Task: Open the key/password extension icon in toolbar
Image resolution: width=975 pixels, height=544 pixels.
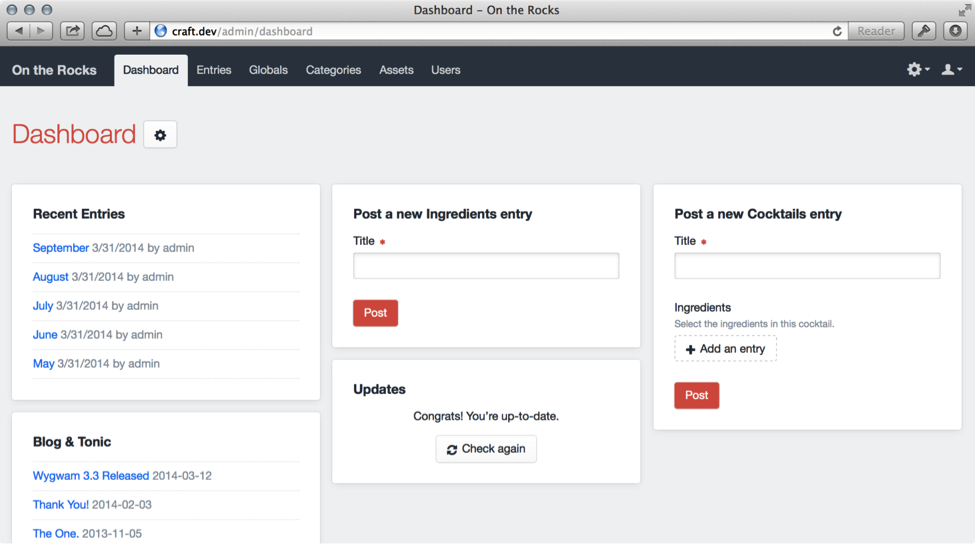Action: point(924,30)
